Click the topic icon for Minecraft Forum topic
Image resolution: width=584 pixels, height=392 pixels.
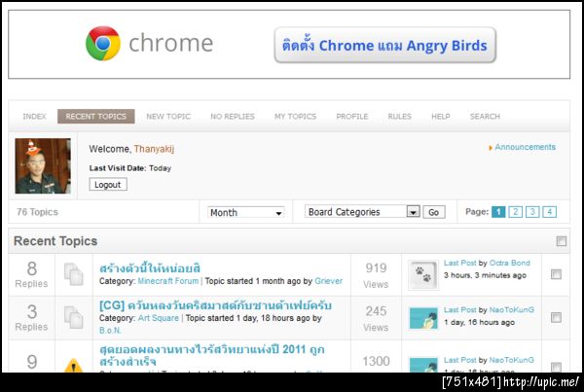74,274
